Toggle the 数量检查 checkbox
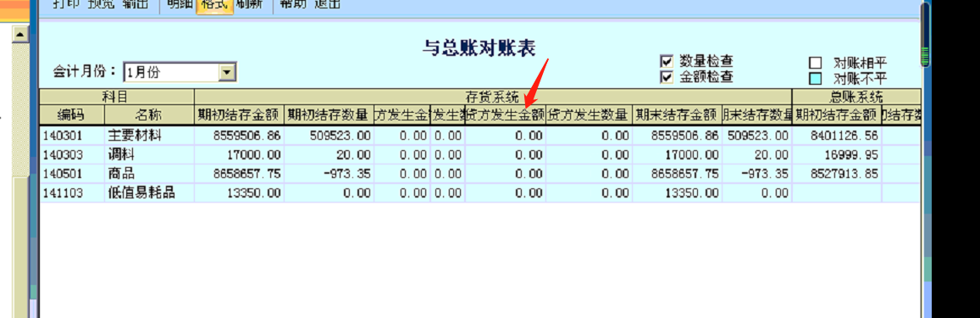This screenshot has width=980, height=318. click(667, 62)
